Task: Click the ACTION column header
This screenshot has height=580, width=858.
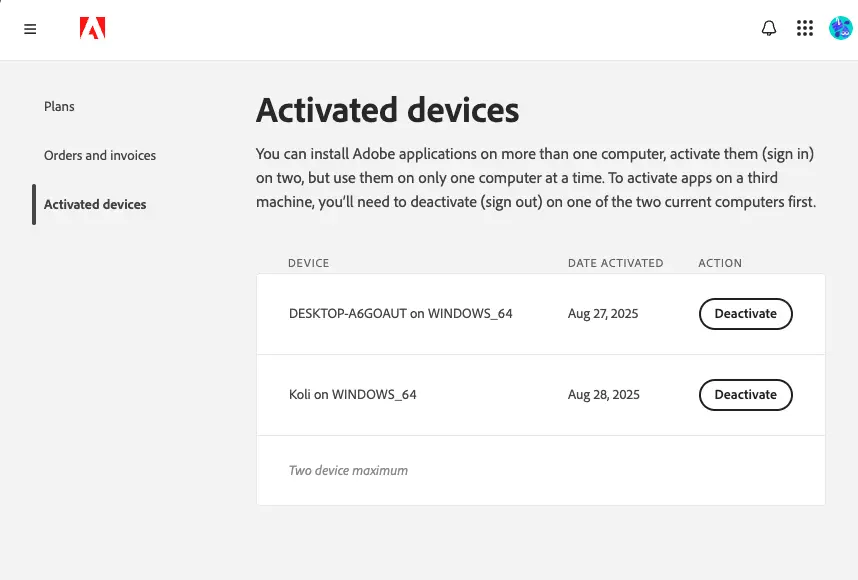Action: coord(720,263)
